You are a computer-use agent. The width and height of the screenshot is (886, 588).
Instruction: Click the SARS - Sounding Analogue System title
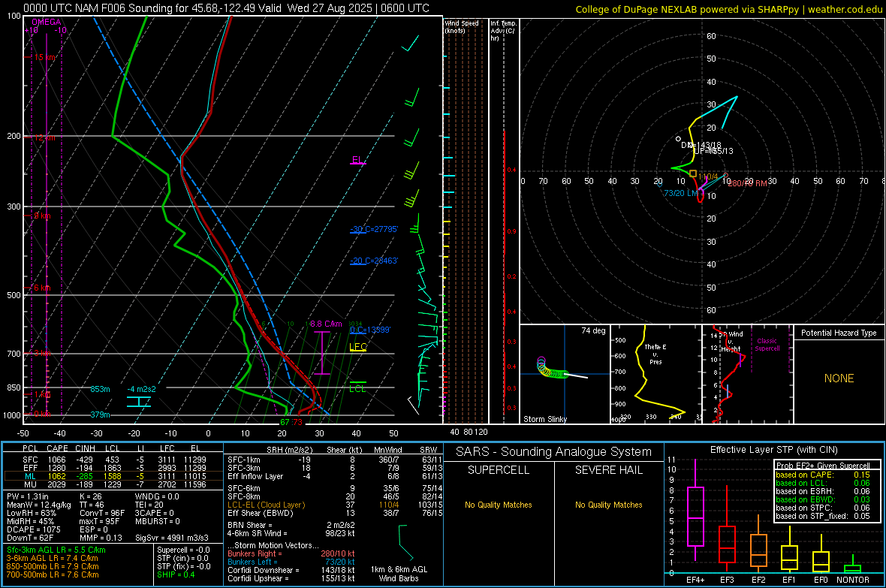pos(554,452)
